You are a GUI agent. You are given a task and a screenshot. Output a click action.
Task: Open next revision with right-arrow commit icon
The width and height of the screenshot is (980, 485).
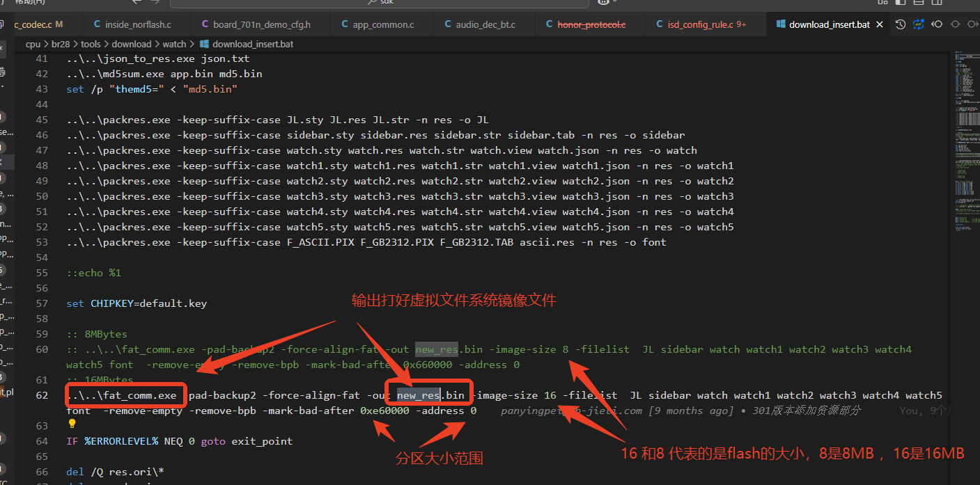[973, 24]
